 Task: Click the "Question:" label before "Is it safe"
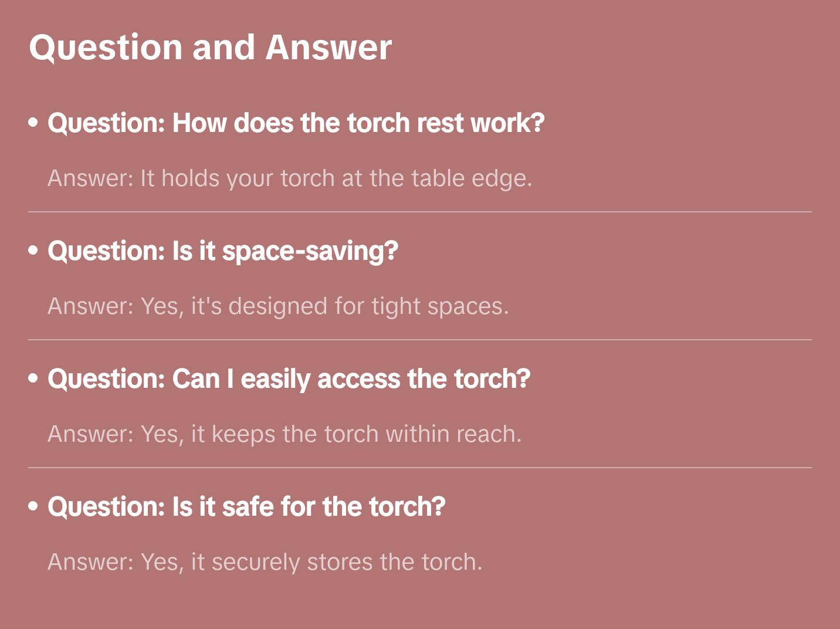pyautogui.click(x=106, y=507)
